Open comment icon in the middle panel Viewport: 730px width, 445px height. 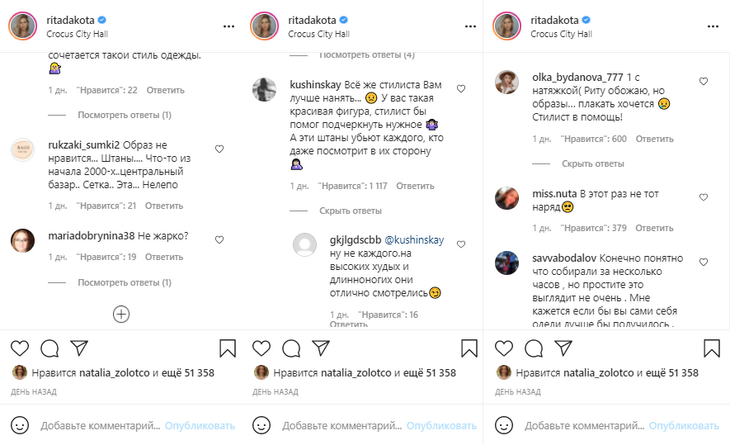point(292,348)
